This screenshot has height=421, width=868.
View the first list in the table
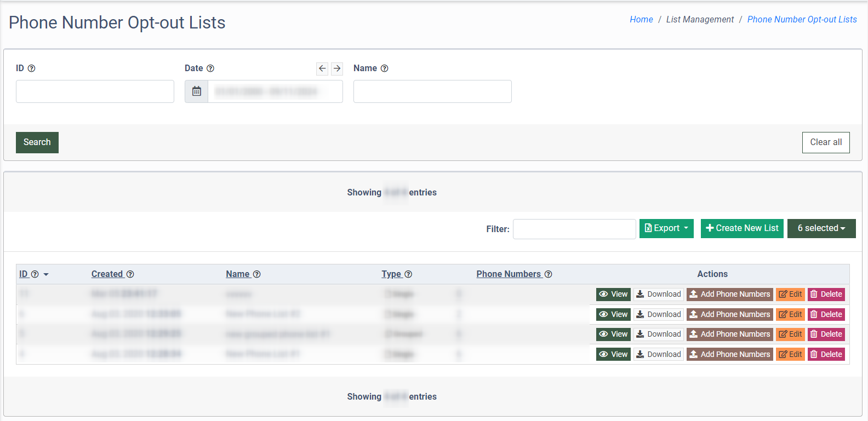613,295
